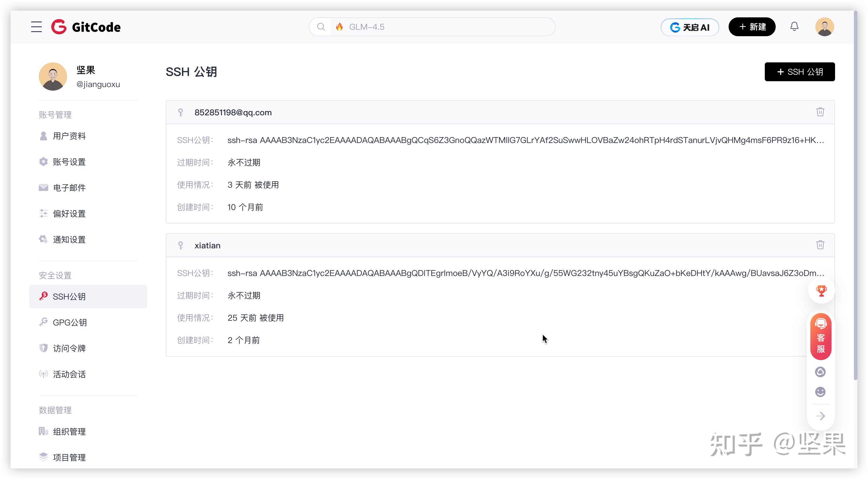The width and height of the screenshot is (868, 479).
Task: Click the share icon below the chat widget
Action: click(820, 372)
